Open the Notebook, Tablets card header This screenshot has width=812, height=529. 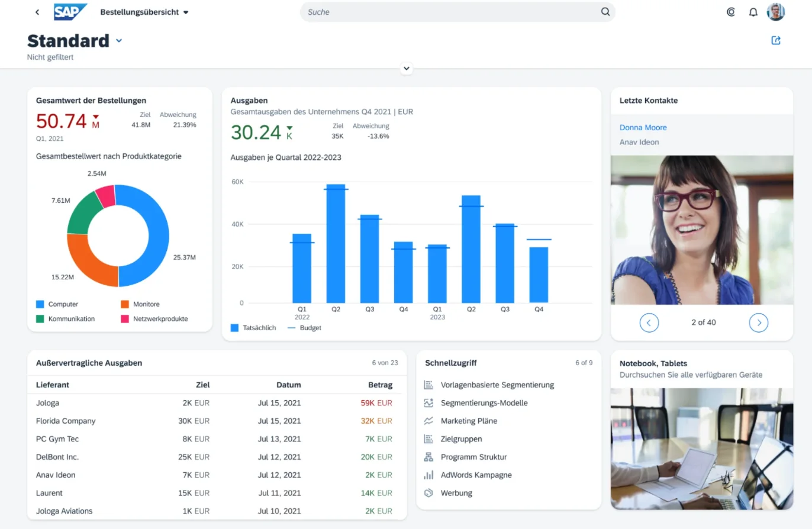pyautogui.click(x=702, y=369)
